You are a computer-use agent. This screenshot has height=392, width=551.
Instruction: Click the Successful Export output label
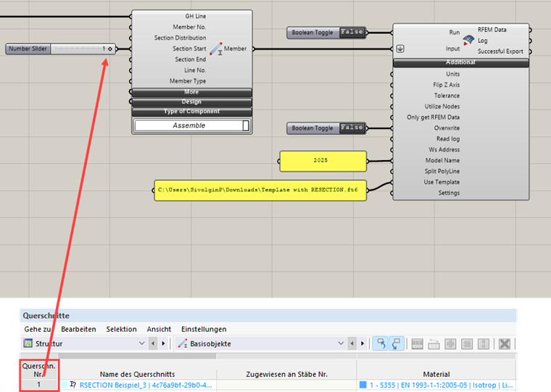tap(500, 51)
